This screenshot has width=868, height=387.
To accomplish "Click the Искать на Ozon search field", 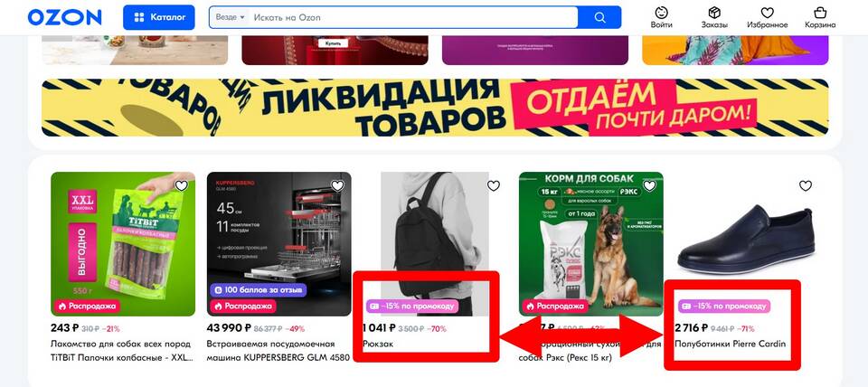I will (x=412, y=17).
